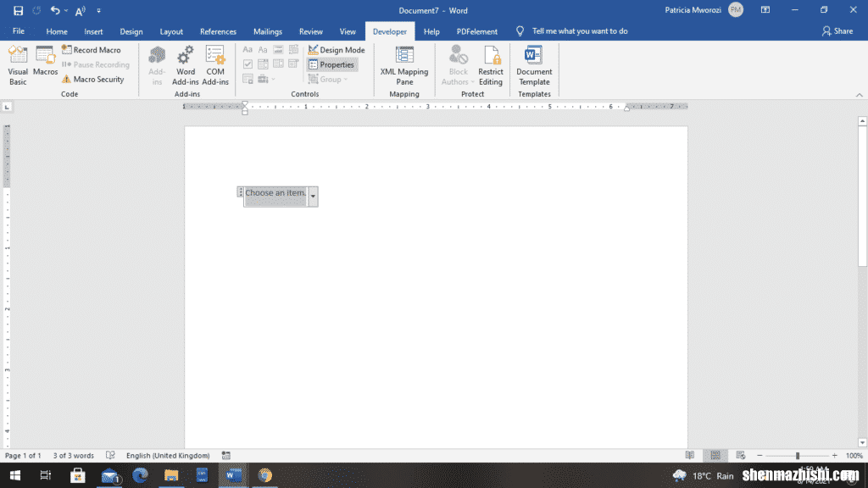This screenshot has height=488, width=868.
Task: Insert Repeating Section content control
Action: coord(248,79)
